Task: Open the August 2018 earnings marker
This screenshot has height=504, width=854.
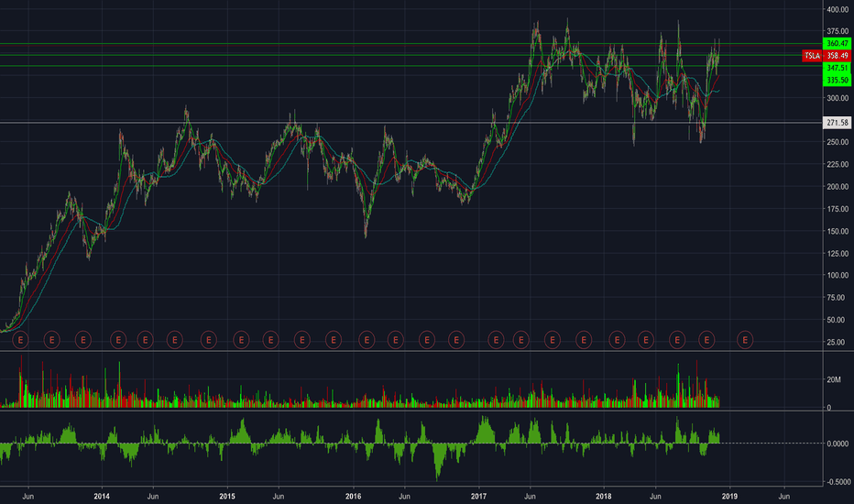Action: 677,341
